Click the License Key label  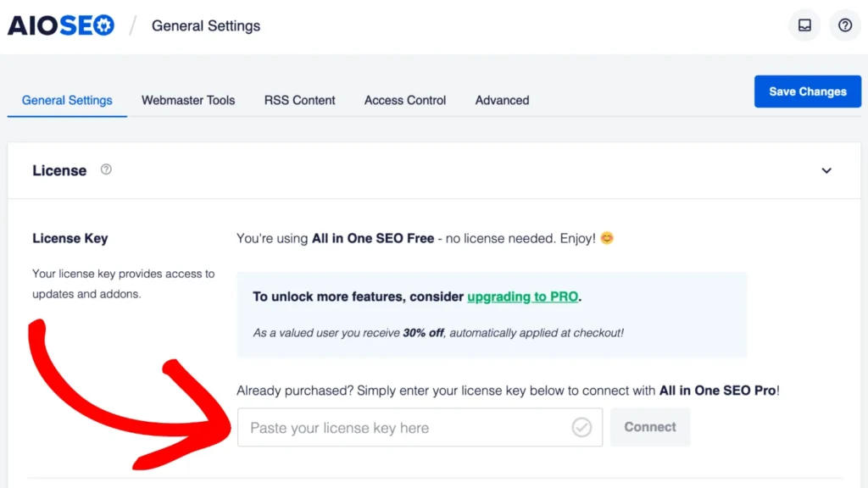tap(70, 238)
